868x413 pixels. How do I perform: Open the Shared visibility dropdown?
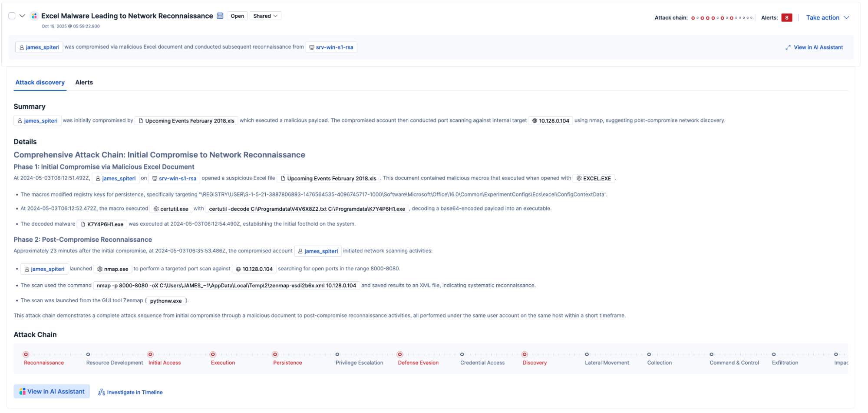pyautogui.click(x=265, y=16)
